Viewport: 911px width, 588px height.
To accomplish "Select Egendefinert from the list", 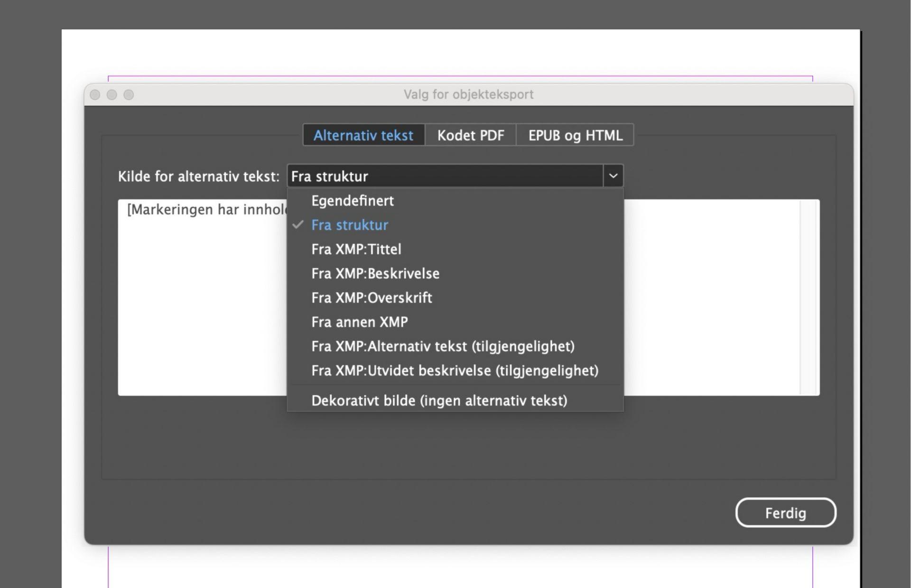I will [352, 200].
